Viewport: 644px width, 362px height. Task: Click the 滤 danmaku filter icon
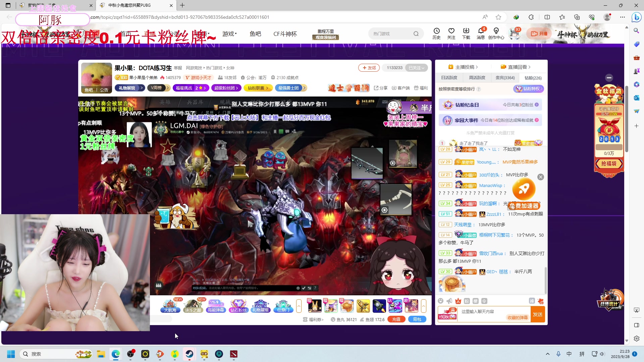[532, 301]
